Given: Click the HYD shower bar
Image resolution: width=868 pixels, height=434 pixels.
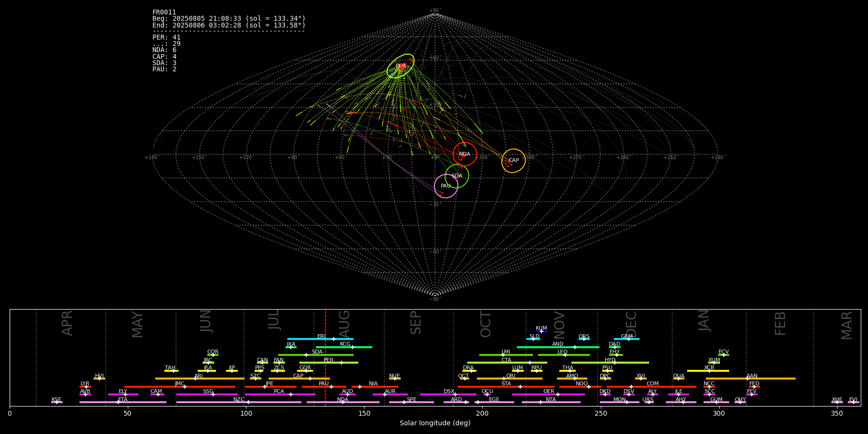Looking at the screenshot, I should pyautogui.click(x=610, y=363).
